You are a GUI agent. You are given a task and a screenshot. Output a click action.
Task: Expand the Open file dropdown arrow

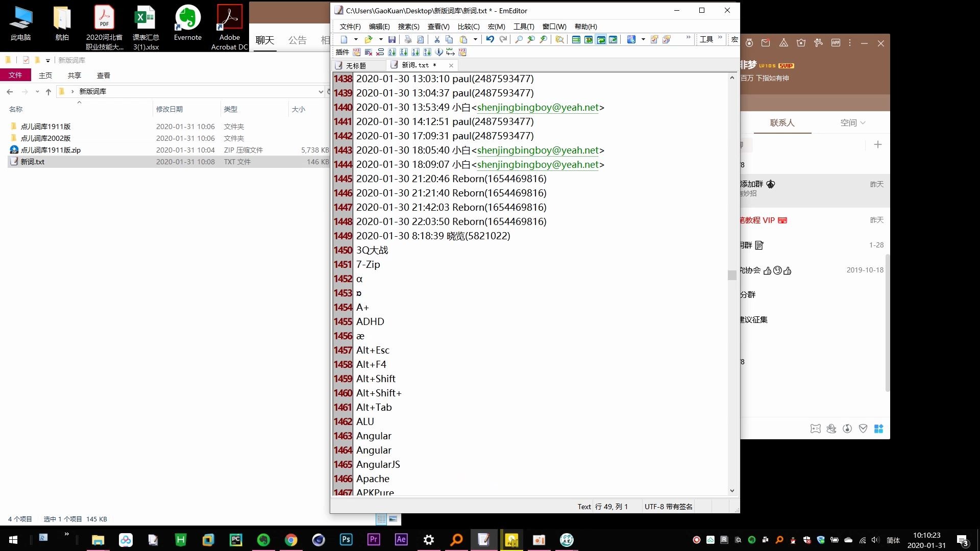tap(381, 39)
